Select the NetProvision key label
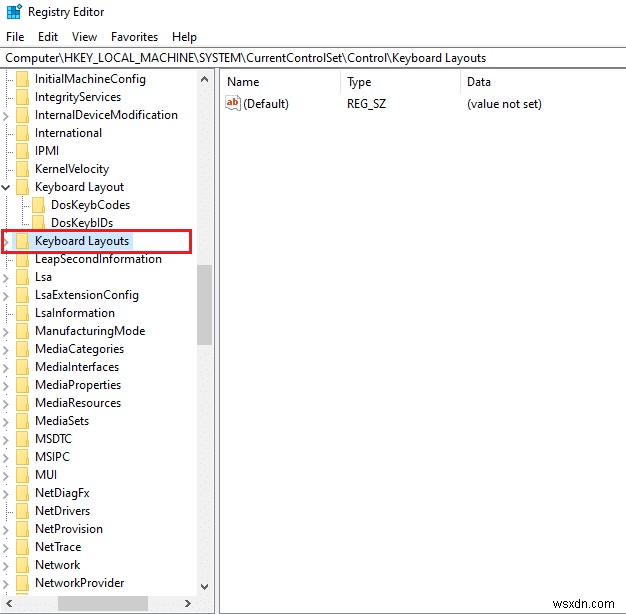 tap(69, 529)
